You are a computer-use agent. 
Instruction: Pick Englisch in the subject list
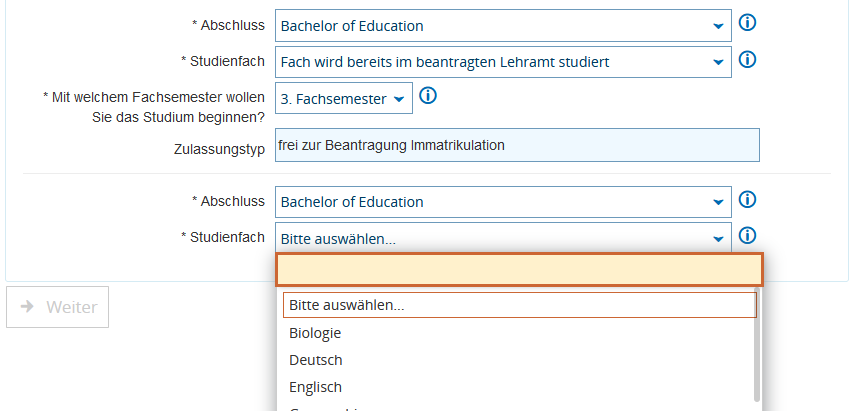click(x=316, y=387)
